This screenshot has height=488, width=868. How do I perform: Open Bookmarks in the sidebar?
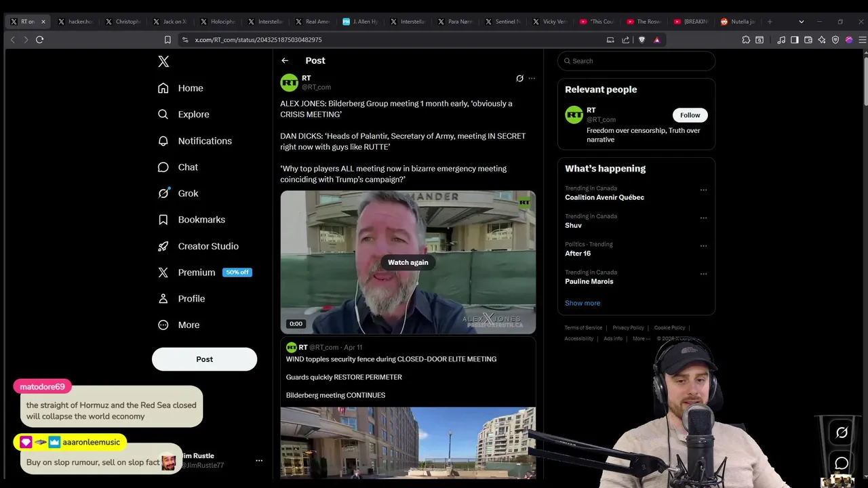(191, 220)
